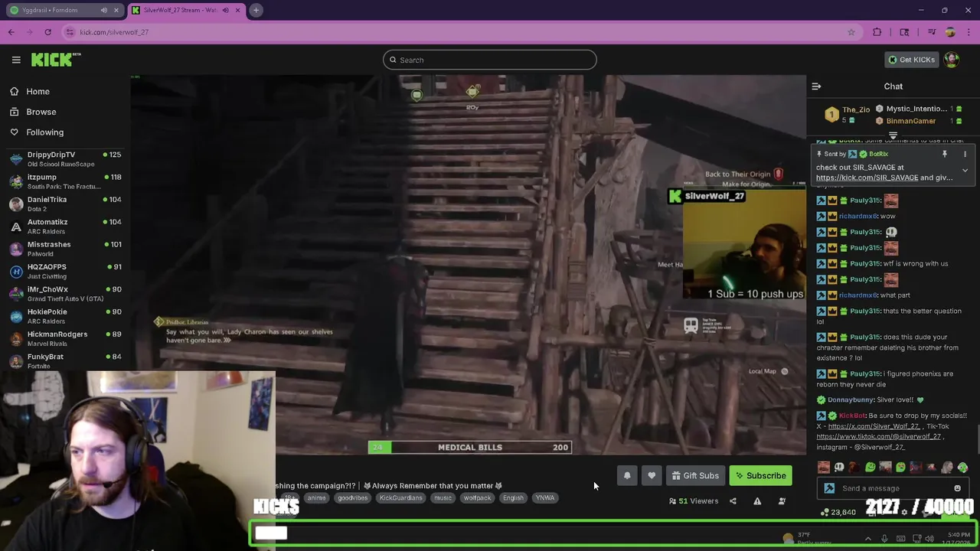The height and width of the screenshot is (551, 980).
Task: Open the Kick hamburger sidebar menu
Action: point(16,60)
